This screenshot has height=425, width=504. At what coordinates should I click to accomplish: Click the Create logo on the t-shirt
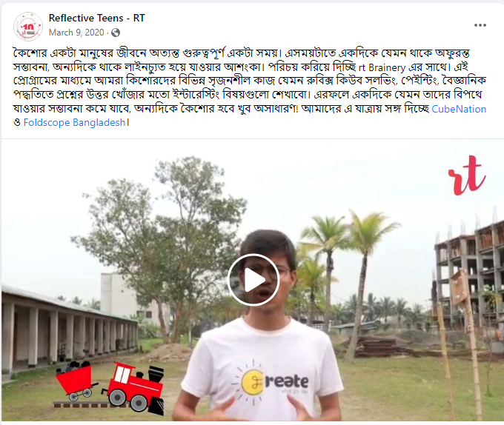coord(270,381)
